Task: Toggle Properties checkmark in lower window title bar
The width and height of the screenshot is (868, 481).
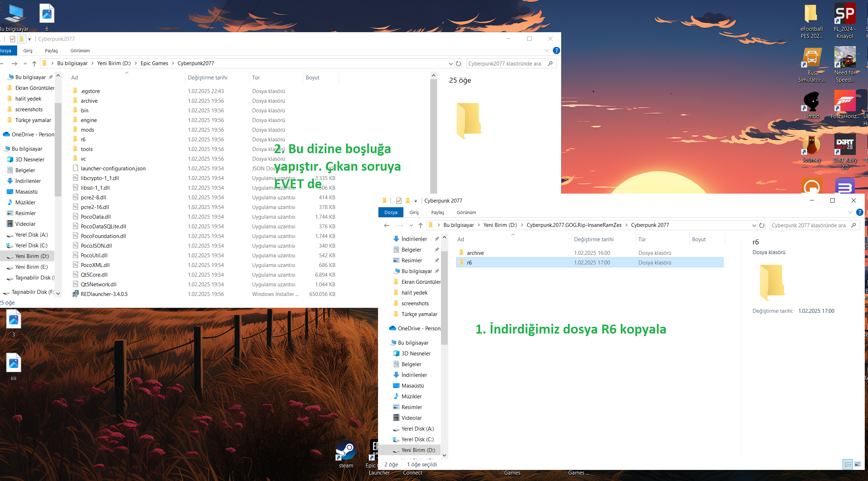Action: (399, 201)
